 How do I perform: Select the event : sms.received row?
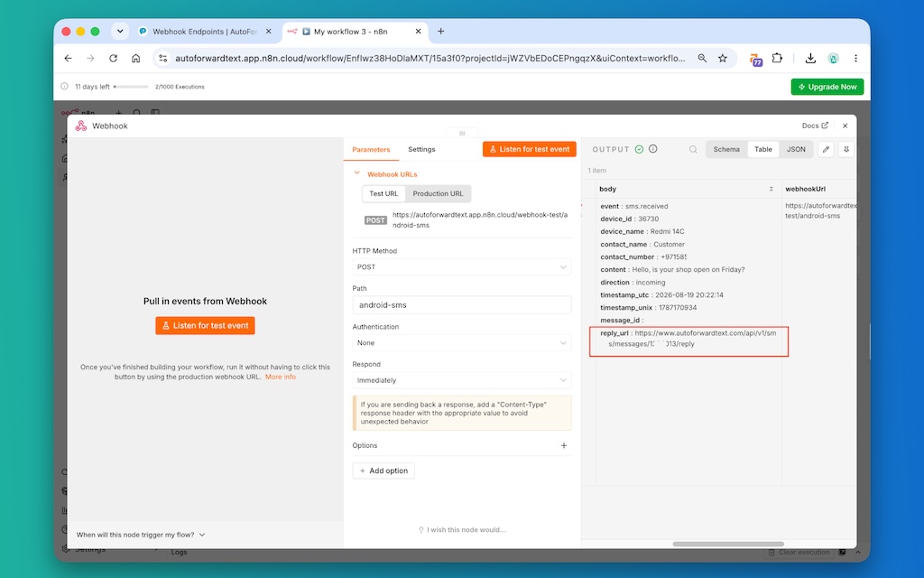[634, 206]
